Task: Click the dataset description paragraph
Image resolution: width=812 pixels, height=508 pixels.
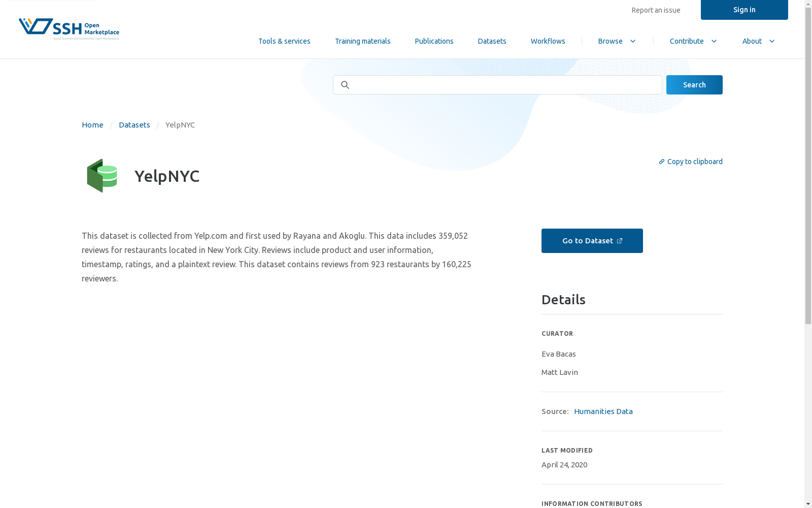Action: [277, 257]
